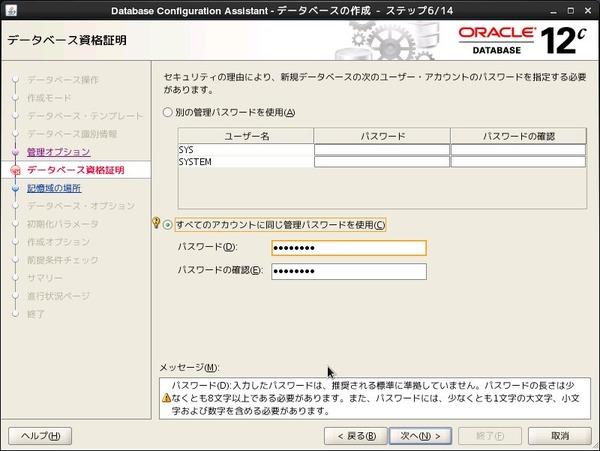This screenshot has height=451, width=600.
Task: Open the 記憶域の場所 step link
Action: coord(54,188)
